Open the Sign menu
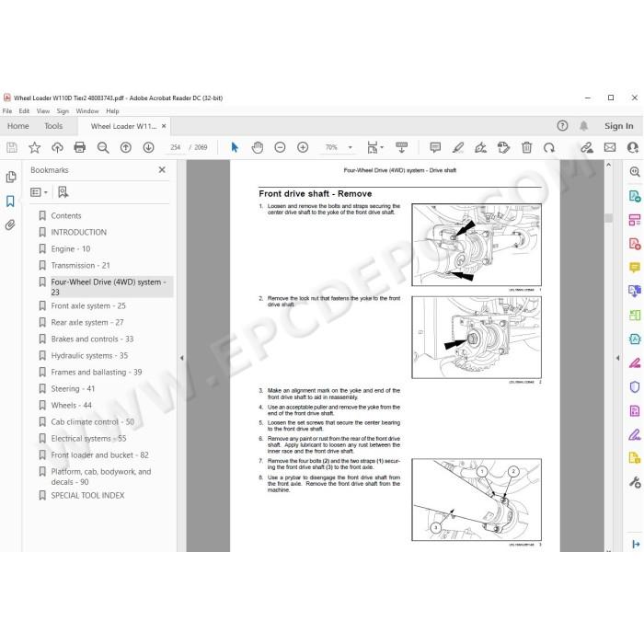The height and width of the screenshot is (644, 644). (x=63, y=111)
